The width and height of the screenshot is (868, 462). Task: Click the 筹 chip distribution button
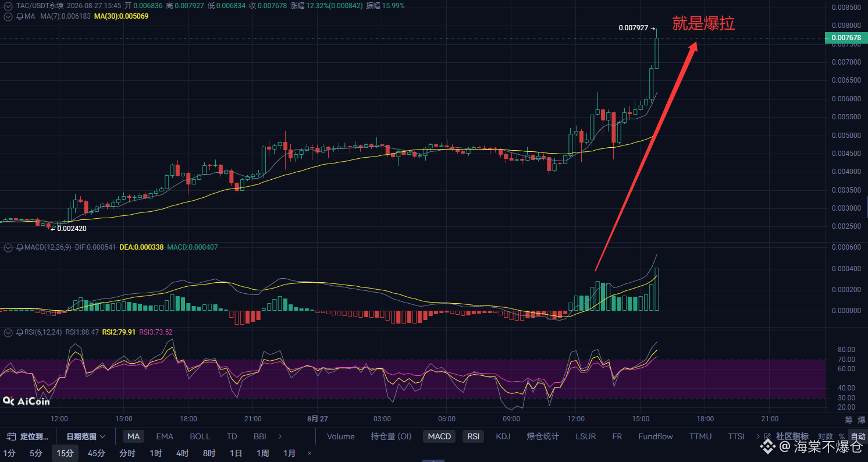tap(848, 420)
